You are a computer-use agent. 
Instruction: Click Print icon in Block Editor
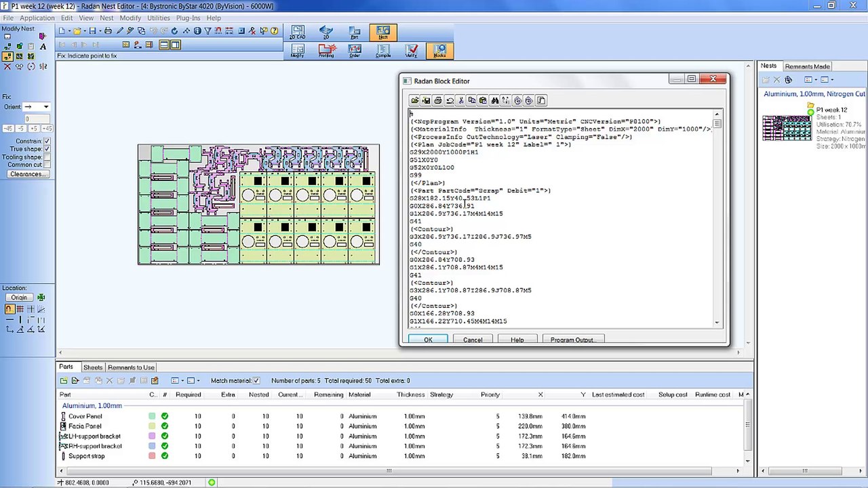(x=437, y=100)
